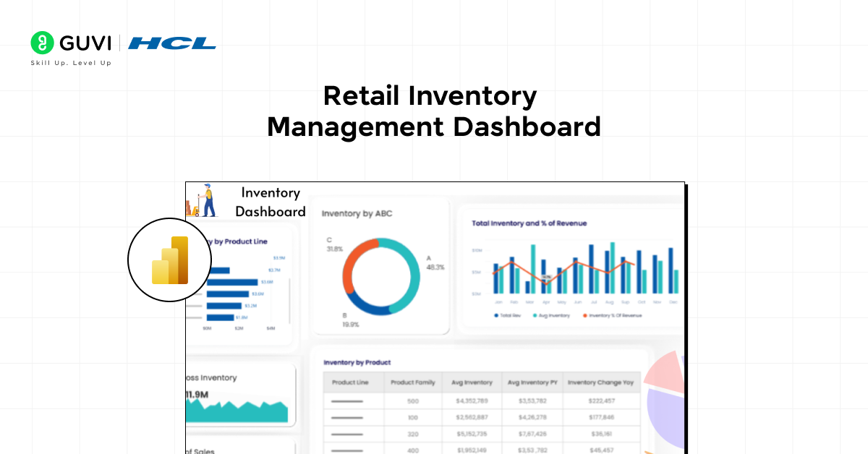The height and width of the screenshot is (454, 868).
Task: Click the teal Gross Inventory area chart
Action: pyautogui.click(x=237, y=411)
